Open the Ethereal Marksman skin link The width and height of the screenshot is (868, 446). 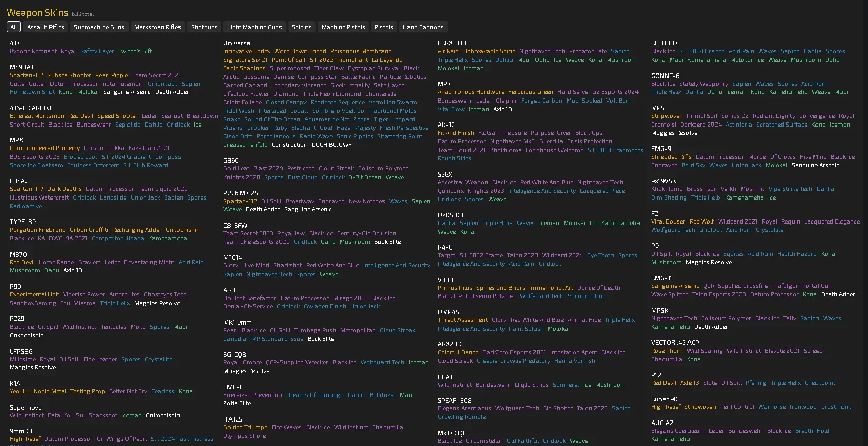(x=37, y=116)
